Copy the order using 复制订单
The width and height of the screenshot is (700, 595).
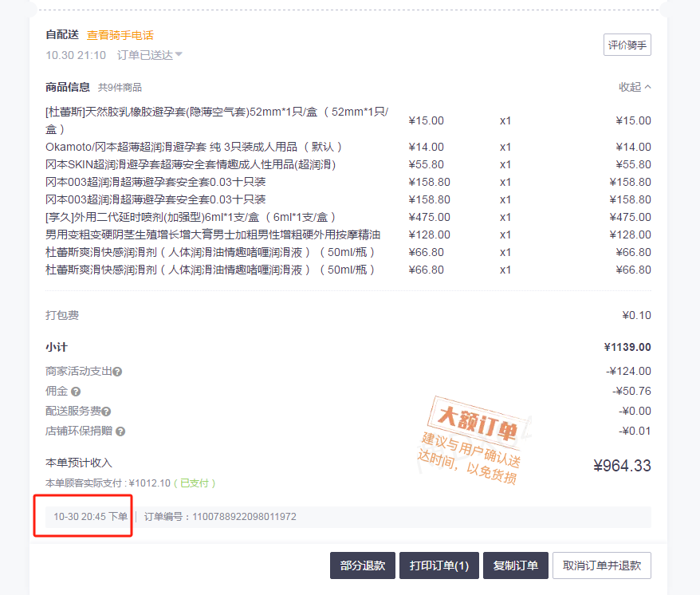pos(516,565)
